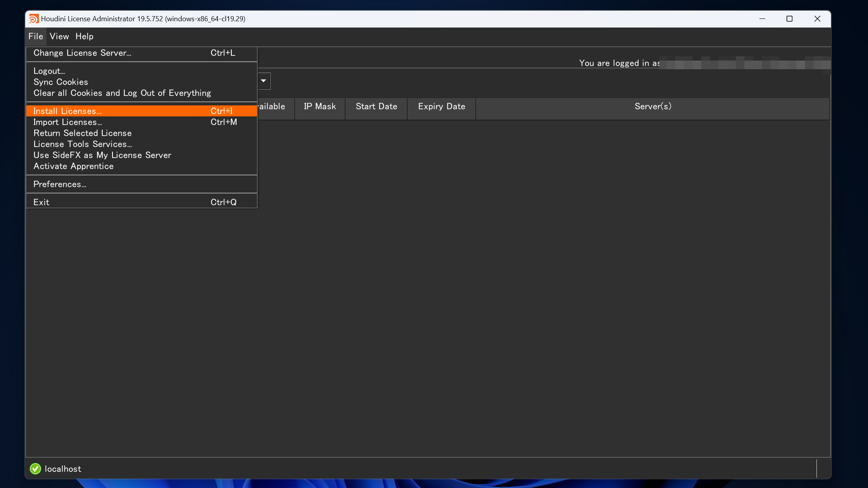Click the 'You are logged in as' text

click(619, 63)
